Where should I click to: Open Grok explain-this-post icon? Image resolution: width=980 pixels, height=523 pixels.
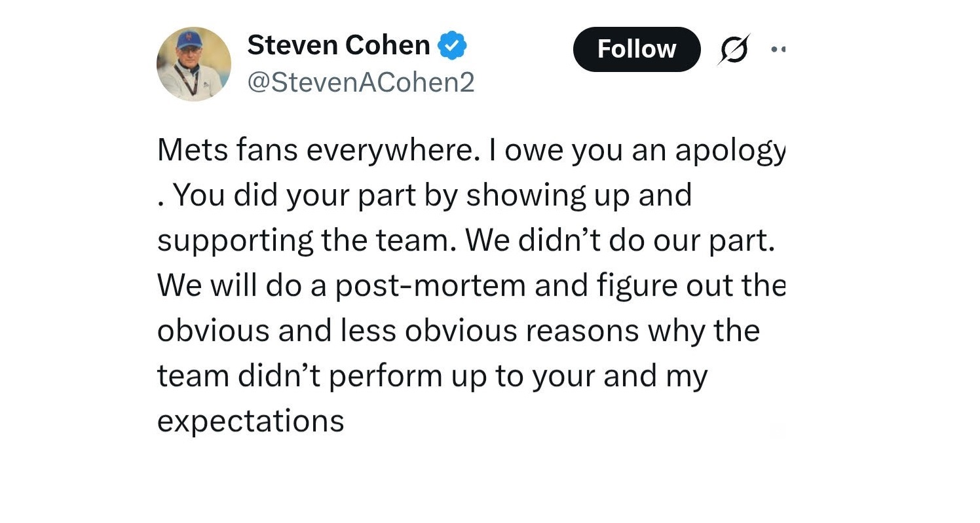pyautogui.click(x=733, y=49)
